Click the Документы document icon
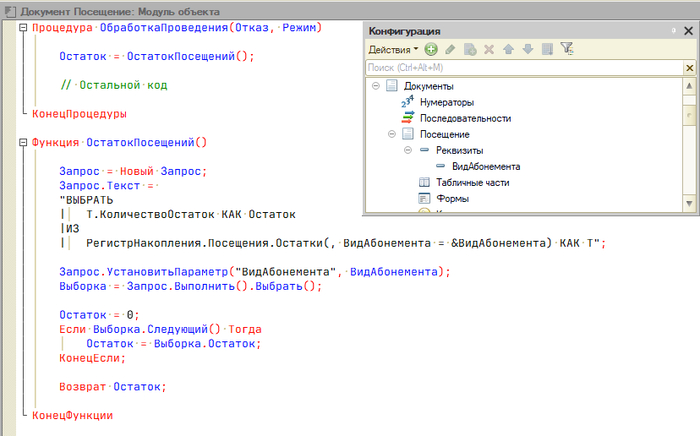 tap(392, 85)
